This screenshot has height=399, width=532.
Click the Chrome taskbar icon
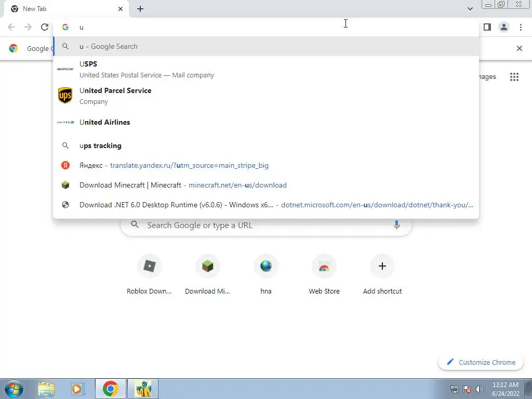[x=110, y=389]
